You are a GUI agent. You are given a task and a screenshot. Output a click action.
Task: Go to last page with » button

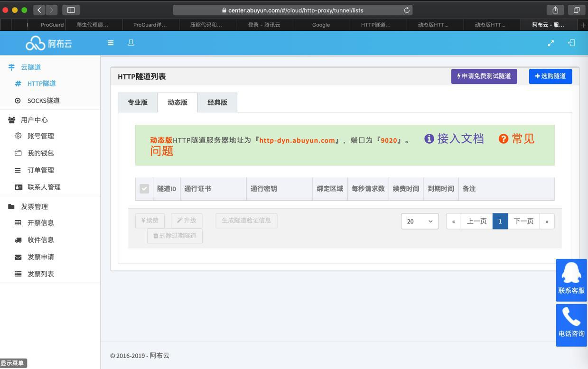[547, 221]
